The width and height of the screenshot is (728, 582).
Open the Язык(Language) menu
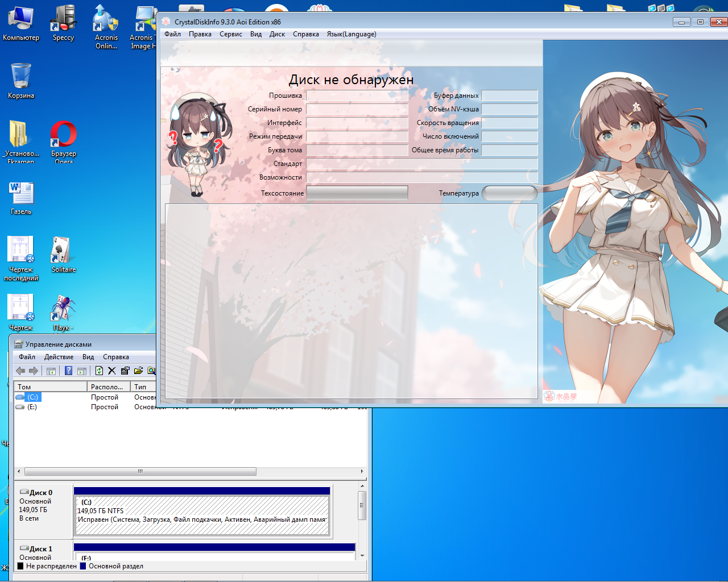point(351,34)
